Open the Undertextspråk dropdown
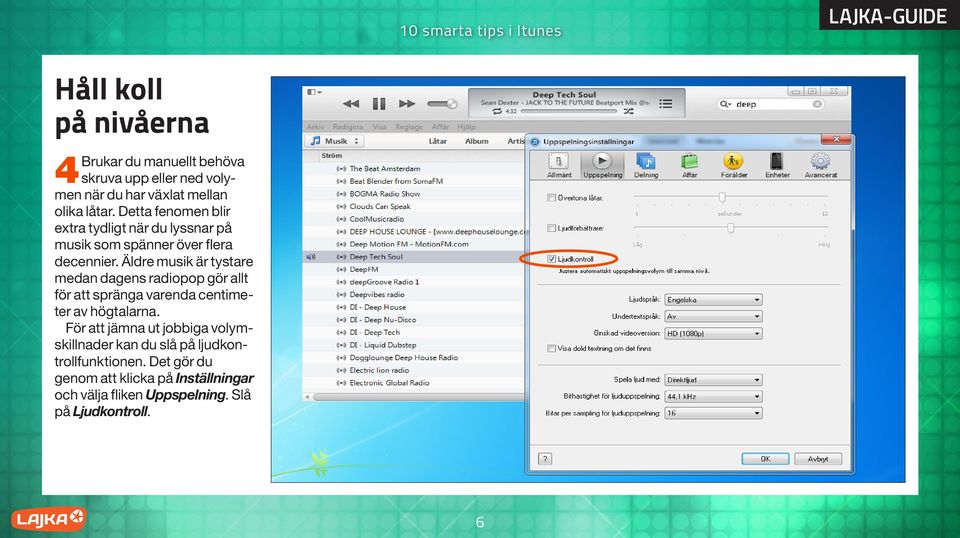Image resolution: width=960 pixels, height=538 pixels. click(713, 316)
